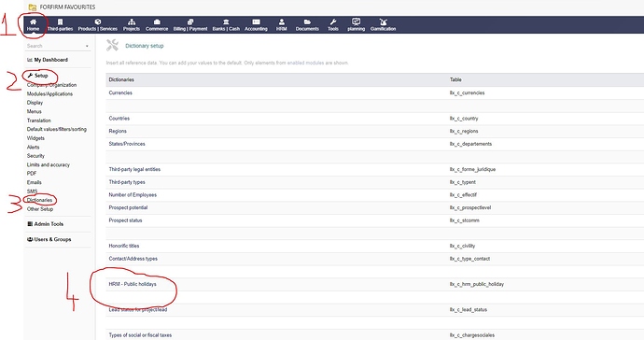The width and height of the screenshot is (644, 340).
Task: Open the Currencies dictionary
Action: tap(120, 92)
